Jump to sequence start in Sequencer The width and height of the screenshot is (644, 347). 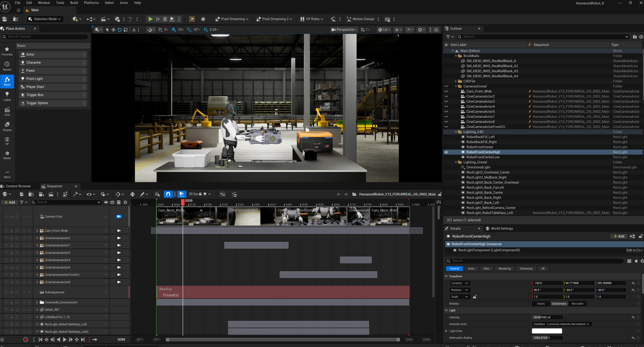(x=40, y=340)
